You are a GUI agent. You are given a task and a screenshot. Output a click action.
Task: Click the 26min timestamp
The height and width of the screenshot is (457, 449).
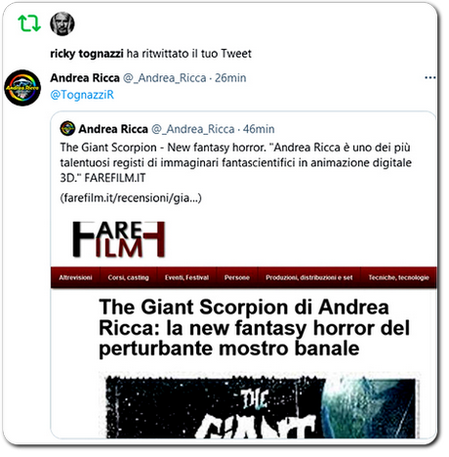[230, 78]
